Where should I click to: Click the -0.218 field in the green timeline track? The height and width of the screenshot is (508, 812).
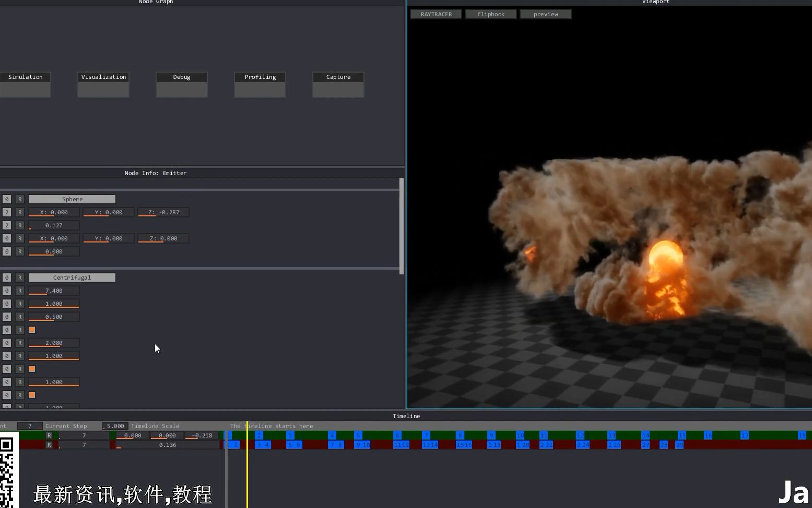click(x=202, y=435)
